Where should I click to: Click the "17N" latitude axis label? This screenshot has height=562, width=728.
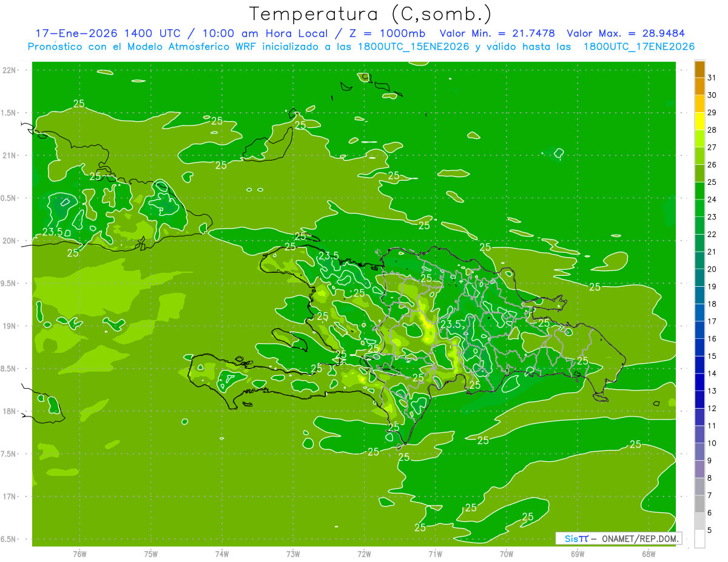tap(10, 497)
